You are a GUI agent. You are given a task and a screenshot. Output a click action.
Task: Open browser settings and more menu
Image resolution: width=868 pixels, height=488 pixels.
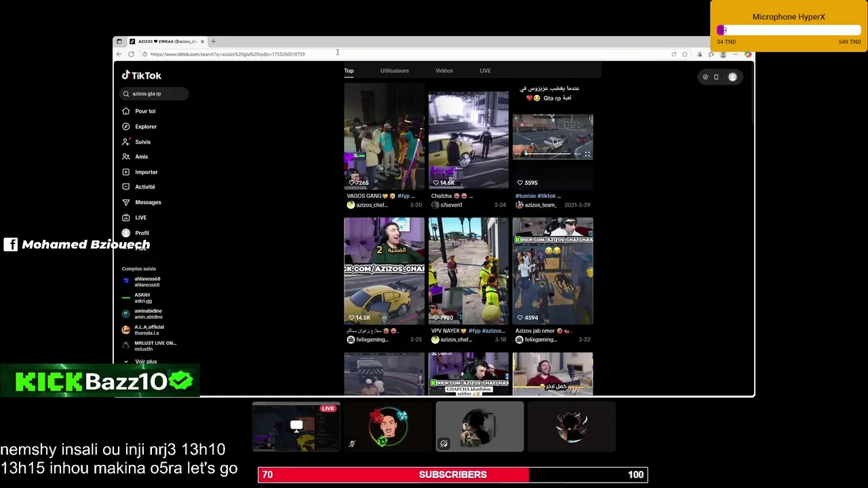tap(735, 54)
